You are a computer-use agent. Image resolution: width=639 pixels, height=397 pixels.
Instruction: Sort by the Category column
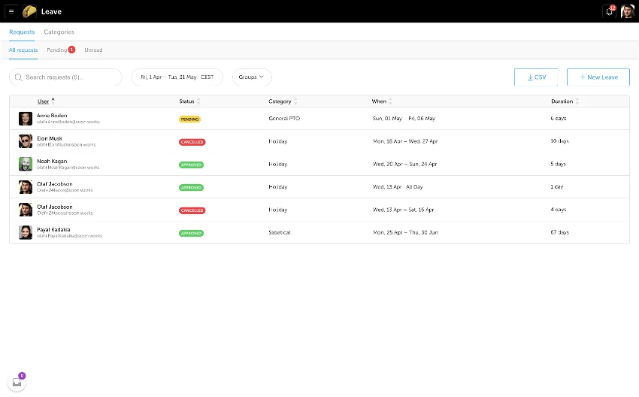pyautogui.click(x=283, y=101)
